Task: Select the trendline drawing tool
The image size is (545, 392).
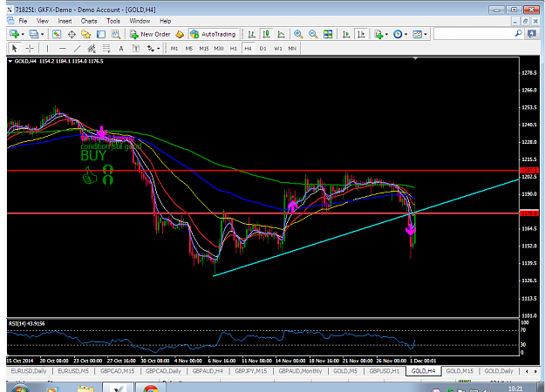Action: tap(77, 49)
